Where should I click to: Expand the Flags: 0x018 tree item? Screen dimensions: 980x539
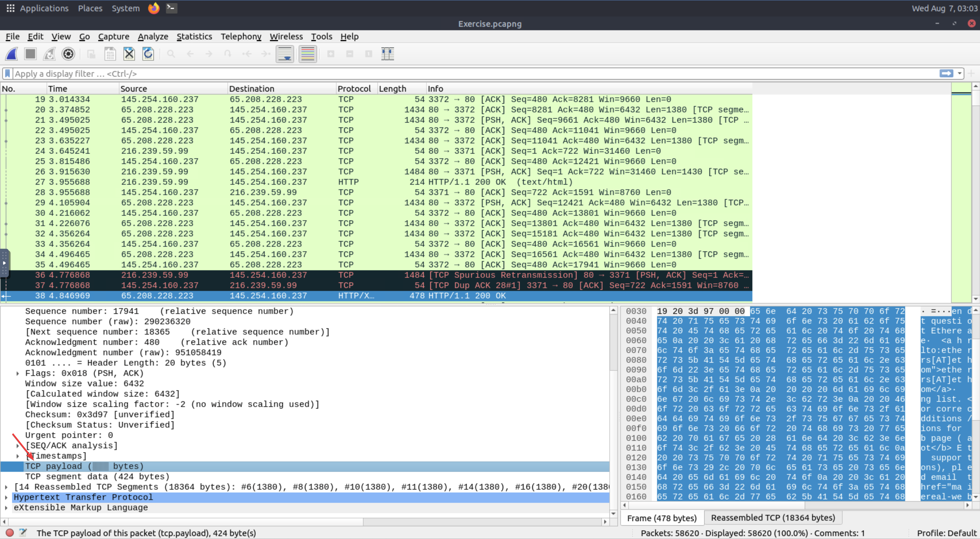(18, 373)
